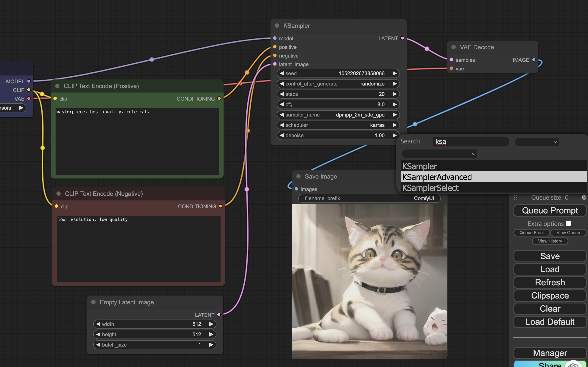
Task: Enable the Extra options checkbox
Action: click(x=568, y=223)
